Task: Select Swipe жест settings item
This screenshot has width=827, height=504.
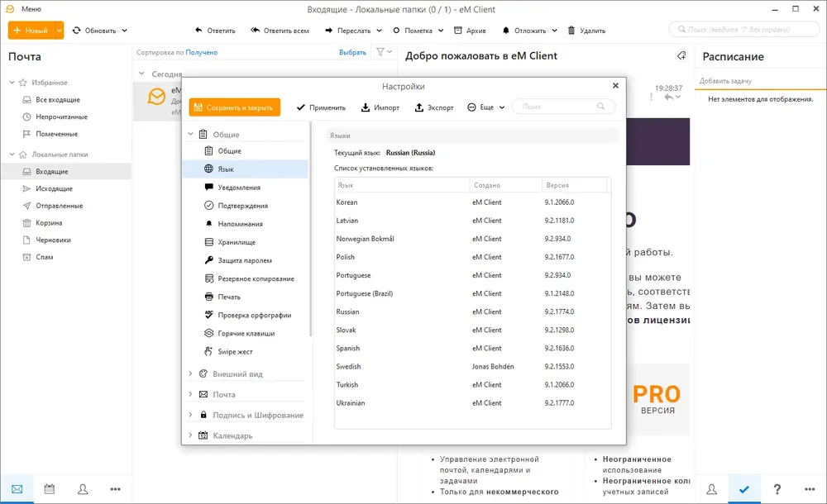Action: click(x=246, y=352)
